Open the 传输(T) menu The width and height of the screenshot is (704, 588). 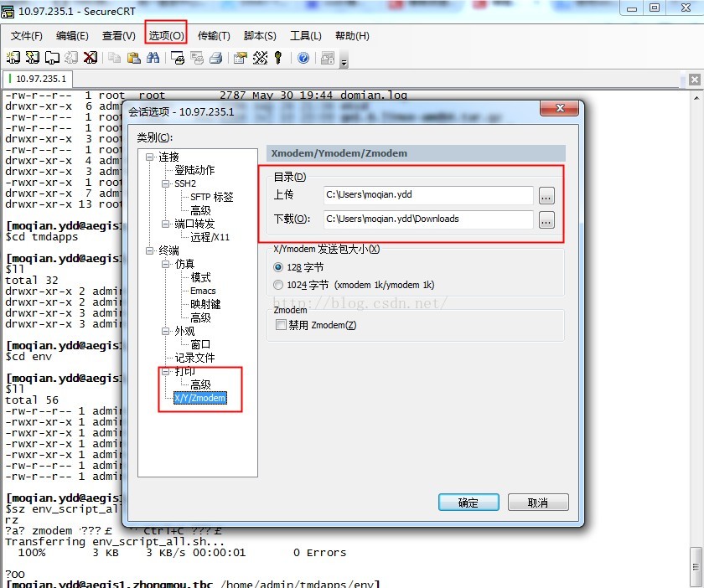(215, 35)
